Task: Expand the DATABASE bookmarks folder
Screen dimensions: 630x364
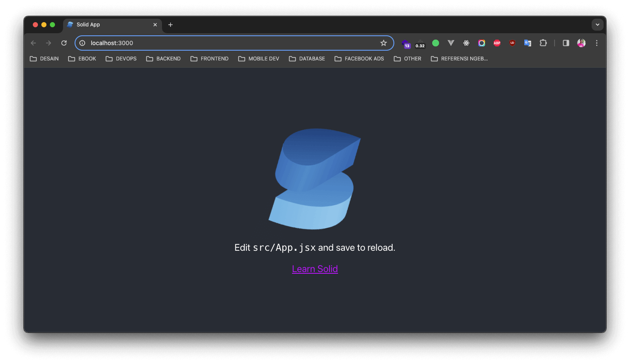Action: (x=307, y=59)
